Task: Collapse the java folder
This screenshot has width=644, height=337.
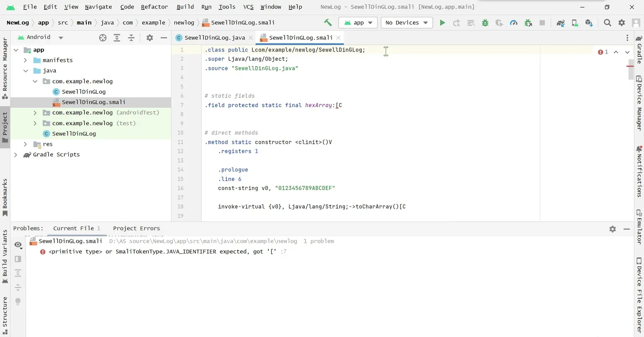Action: point(25,70)
